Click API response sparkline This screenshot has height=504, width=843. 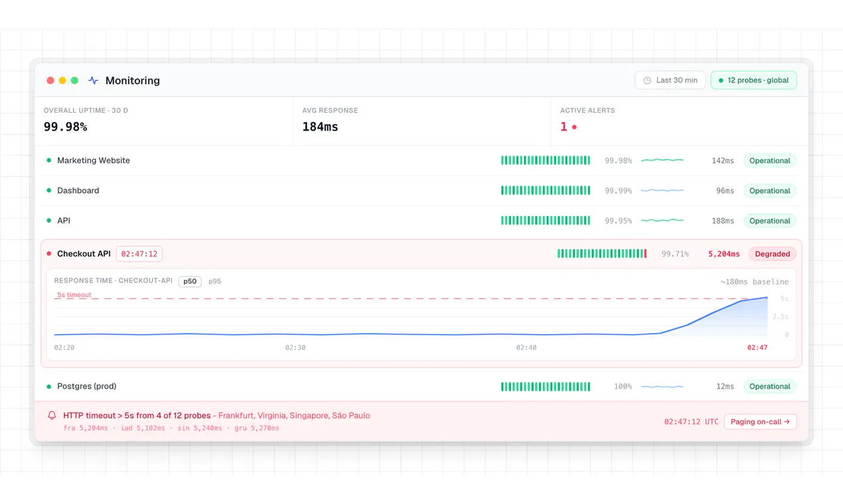point(662,221)
